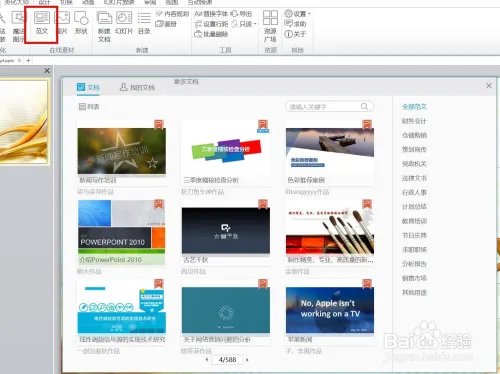This screenshot has width=500, height=374.
Task: Click bookmark badge on POWERPOINT 2010 template
Action: (x=159, y=204)
